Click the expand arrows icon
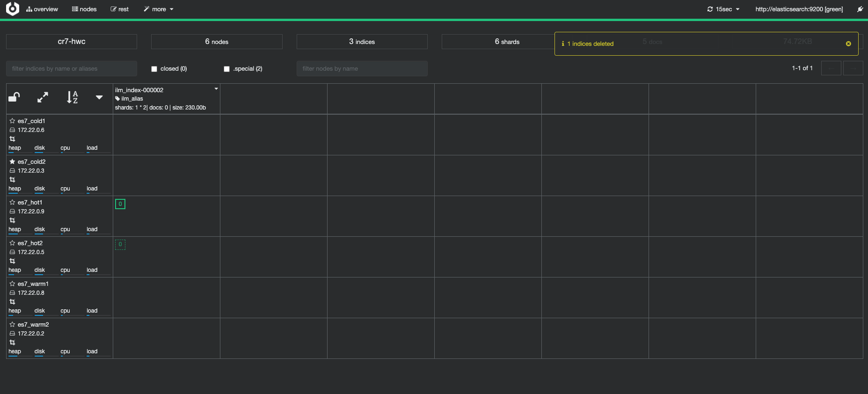 (43, 97)
